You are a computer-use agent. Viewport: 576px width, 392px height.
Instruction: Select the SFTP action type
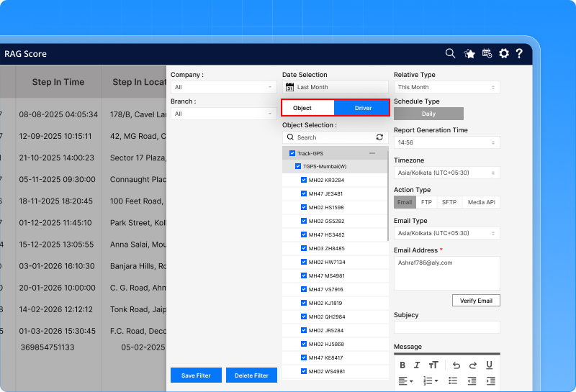449,203
